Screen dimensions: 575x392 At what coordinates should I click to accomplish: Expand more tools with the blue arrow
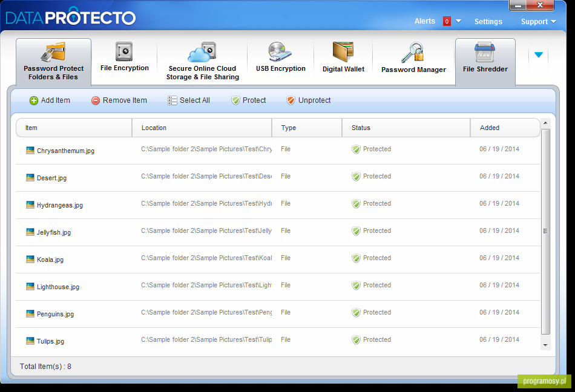click(x=538, y=55)
